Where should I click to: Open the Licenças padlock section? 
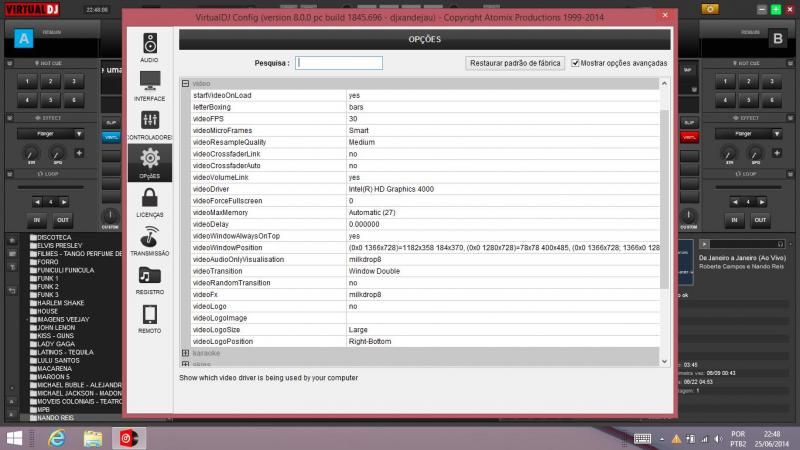click(149, 203)
